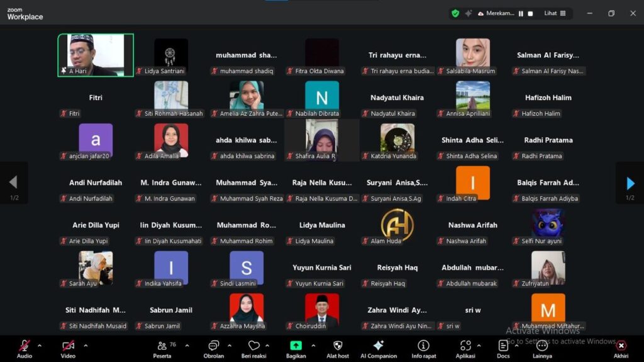
Task: Open the Lihat view layout menu
Action: point(554,13)
